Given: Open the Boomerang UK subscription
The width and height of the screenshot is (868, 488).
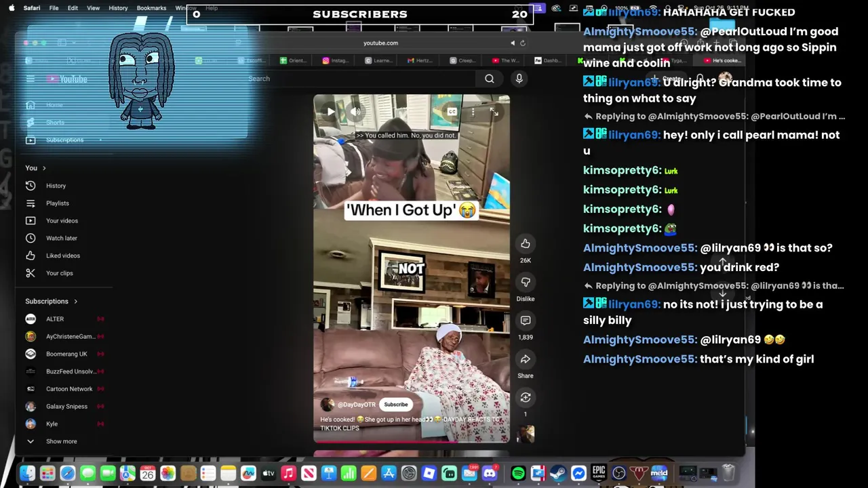Looking at the screenshot, I should click(66, 354).
